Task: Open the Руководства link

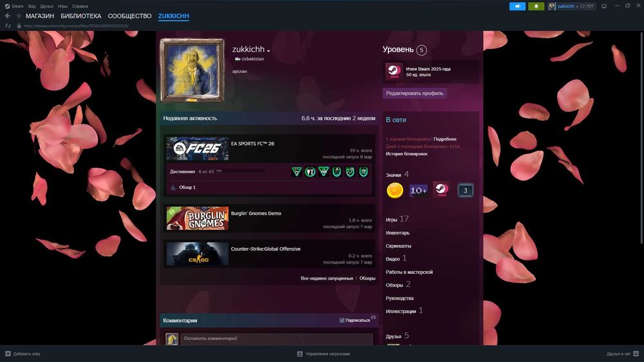Action: click(x=400, y=298)
